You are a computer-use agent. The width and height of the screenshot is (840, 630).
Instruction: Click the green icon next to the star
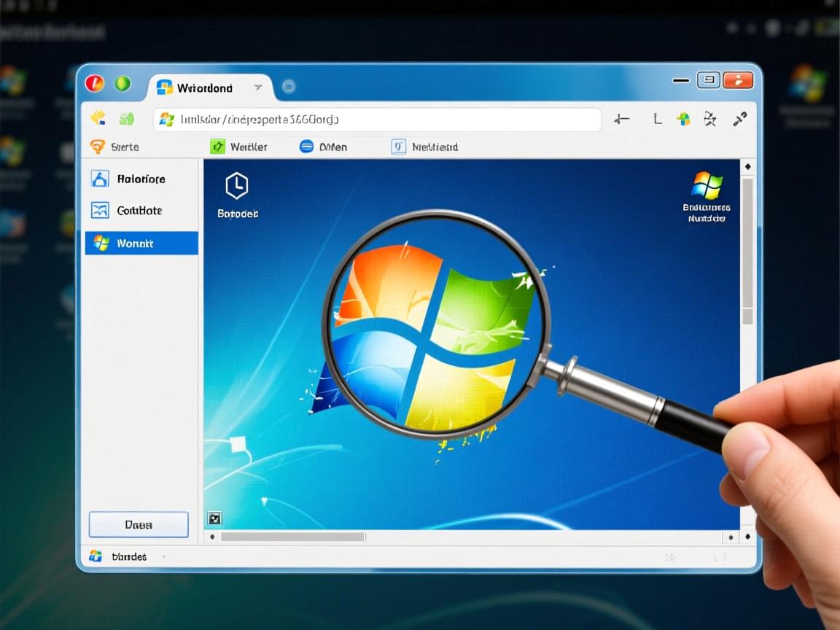pos(127,118)
